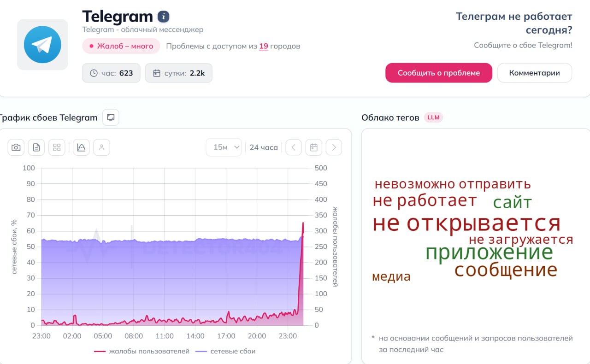Click the Telegram logo thumbnail

point(42,44)
